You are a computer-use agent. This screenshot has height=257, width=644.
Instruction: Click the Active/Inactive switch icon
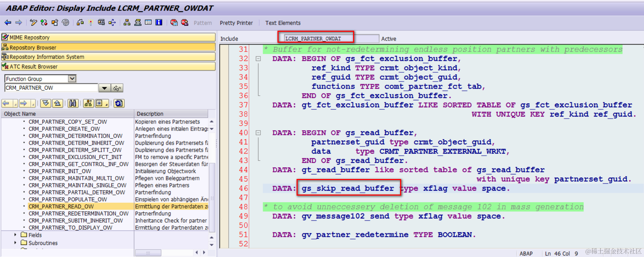[x=44, y=23]
